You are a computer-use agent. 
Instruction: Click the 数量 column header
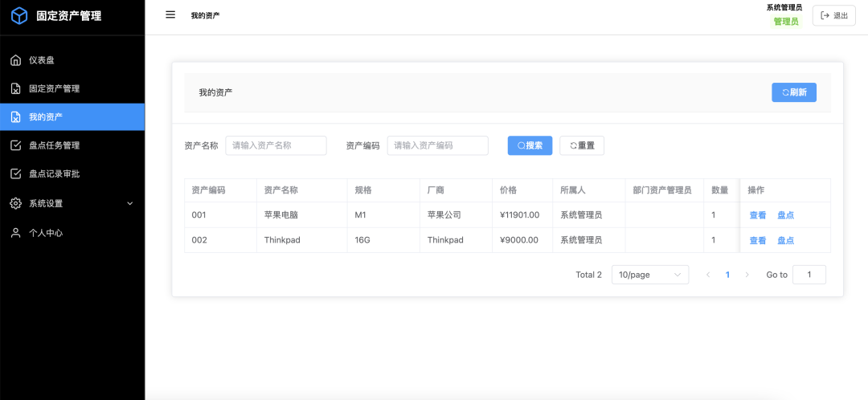(x=719, y=190)
